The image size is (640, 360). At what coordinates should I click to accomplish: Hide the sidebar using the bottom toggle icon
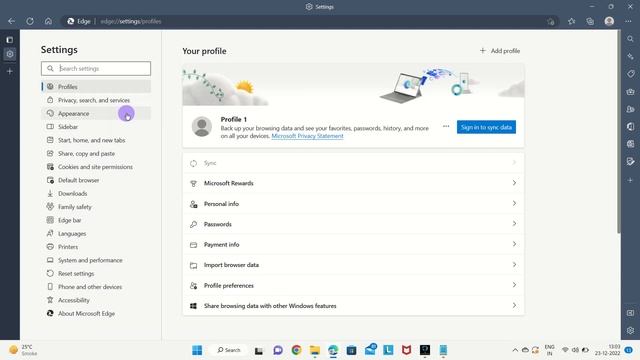pyautogui.click(x=630, y=313)
